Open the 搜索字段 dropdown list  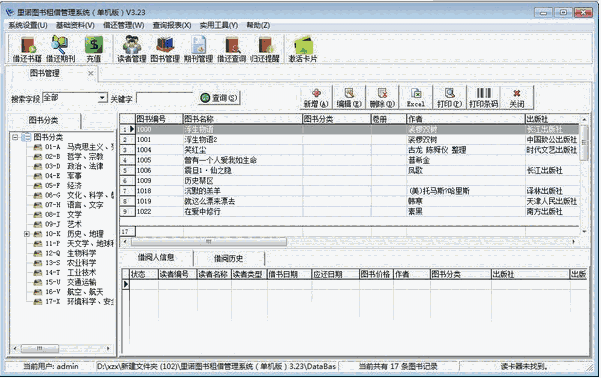102,98
